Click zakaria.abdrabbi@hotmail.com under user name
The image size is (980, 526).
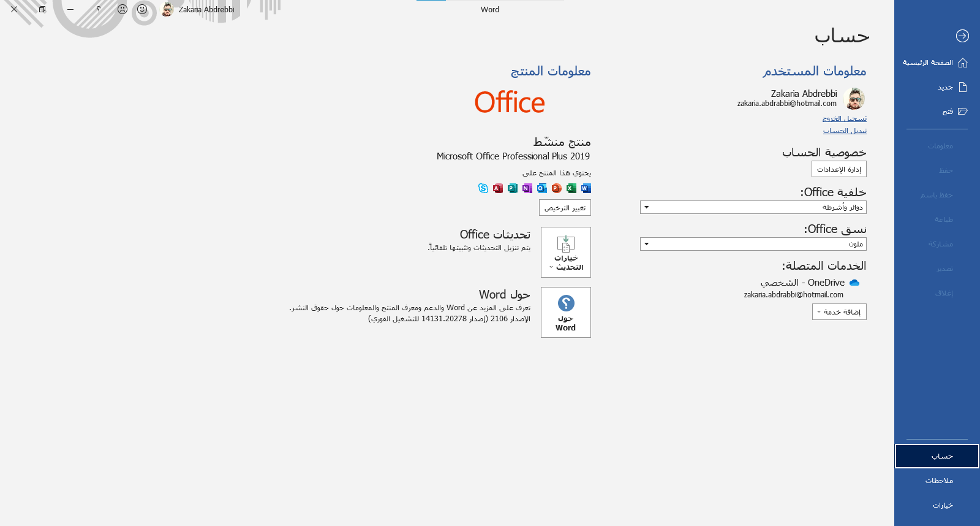(x=786, y=104)
